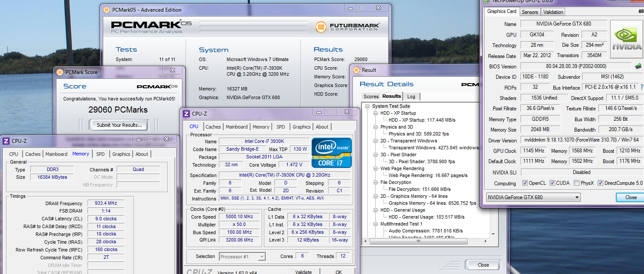This screenshot has width=644, height=274.
Task: Open the Log tab in Result window
Action: pos(411,97)
